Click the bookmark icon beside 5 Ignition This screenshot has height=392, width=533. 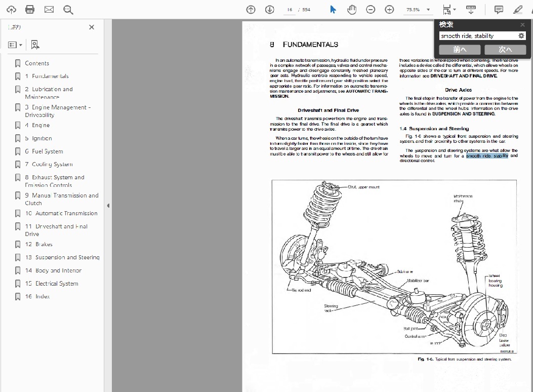click(x=18, y=138)
